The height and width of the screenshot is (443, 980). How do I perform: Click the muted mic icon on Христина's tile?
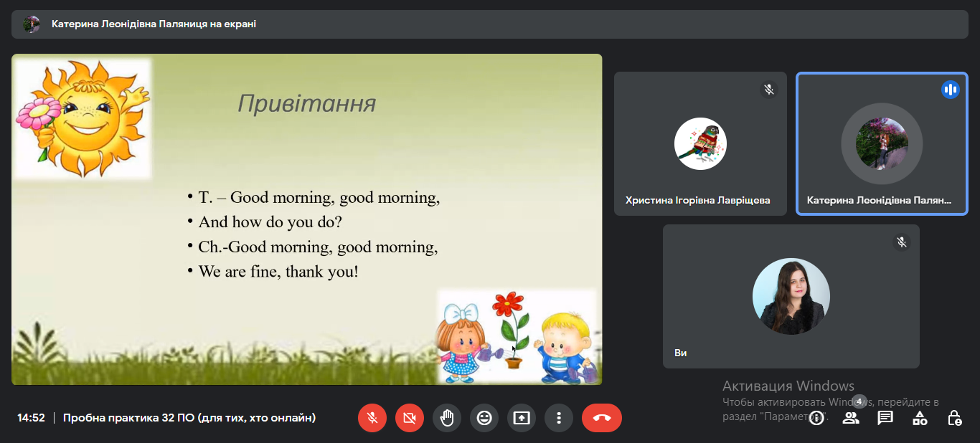pyautogui.click(x=769, y=90)
